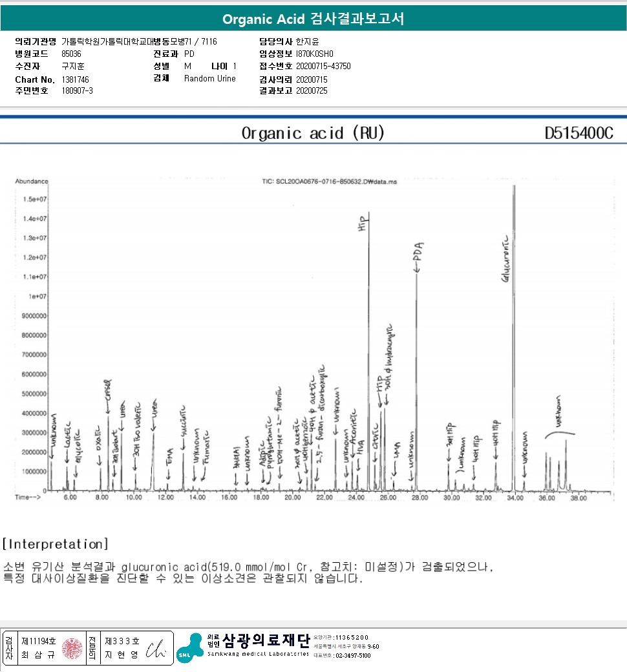Click hospital code value '85036'
Viewport: 627px width, 672px height.
pyautogui.click(x=71, y=54)
